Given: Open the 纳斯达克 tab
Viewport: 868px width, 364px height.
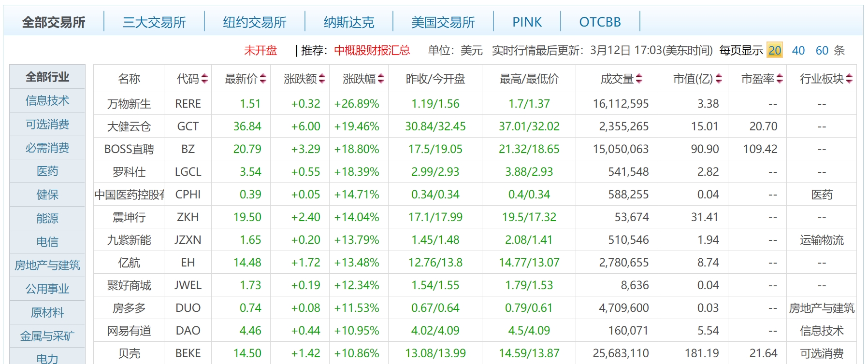Looking at the screenshot, I should [x=349, y=22].
